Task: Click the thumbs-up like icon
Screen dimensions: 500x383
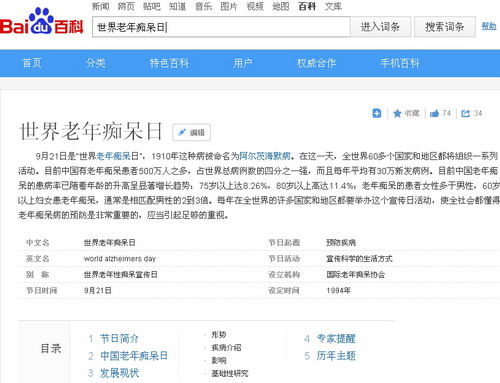Action: point(434,113)
